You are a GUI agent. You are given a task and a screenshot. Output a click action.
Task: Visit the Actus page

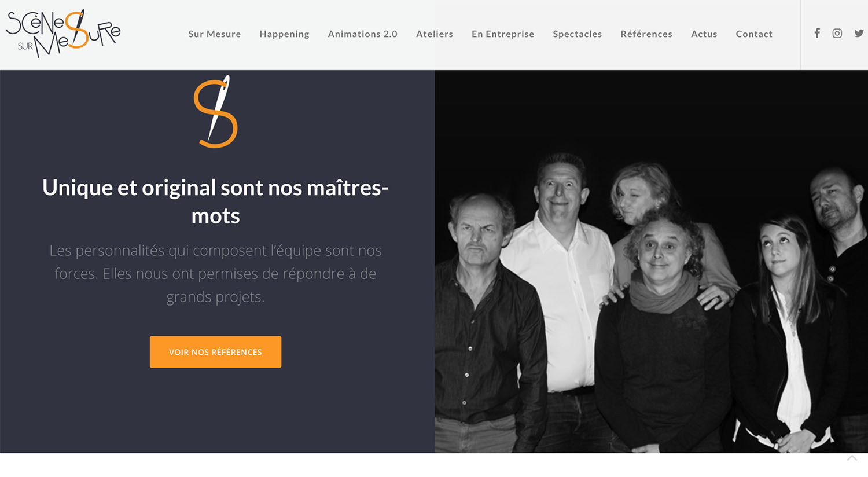(x=704, y=34)
